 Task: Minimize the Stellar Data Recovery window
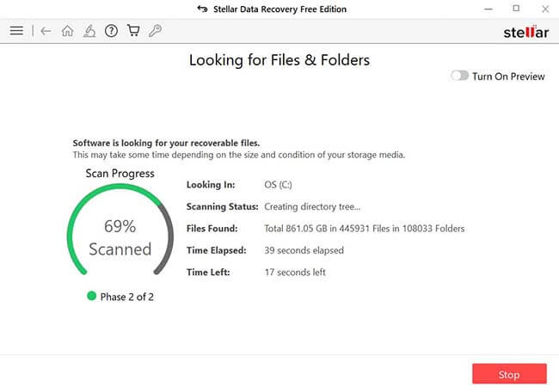[x=488, y=9]
